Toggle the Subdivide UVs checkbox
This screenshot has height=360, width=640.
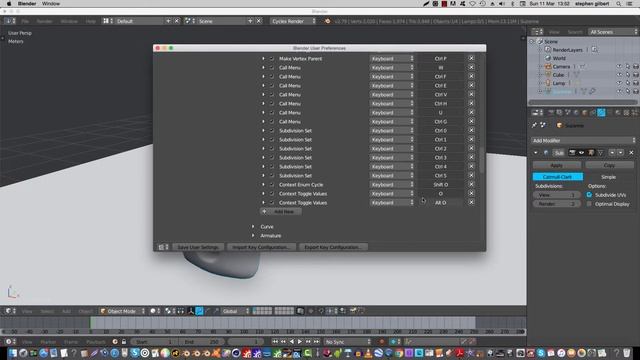(589, 195)
